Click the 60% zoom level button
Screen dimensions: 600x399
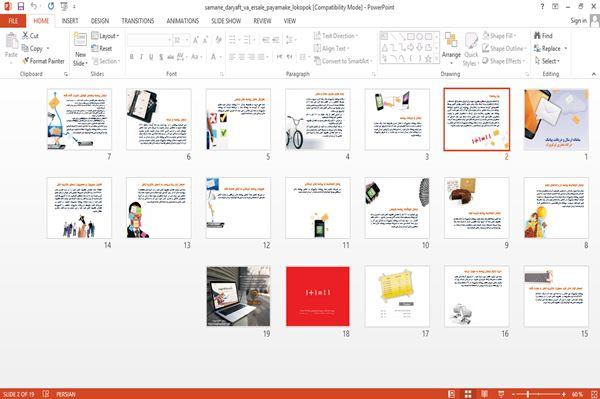point(577,394)
